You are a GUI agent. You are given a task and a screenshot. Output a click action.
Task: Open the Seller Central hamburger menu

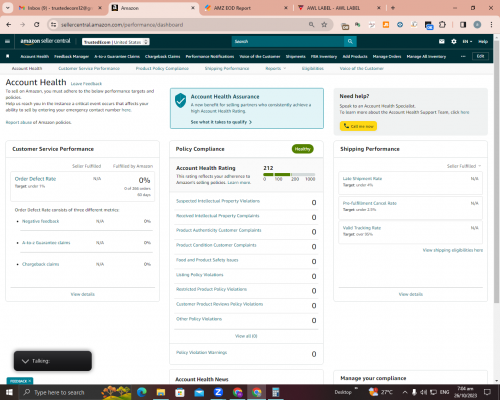tap(7, 41)
